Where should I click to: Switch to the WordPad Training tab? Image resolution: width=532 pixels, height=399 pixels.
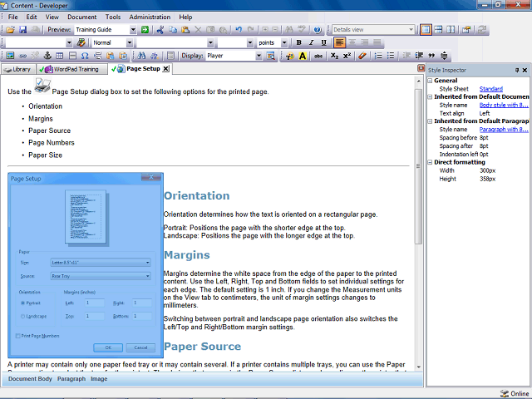[72, 69]
